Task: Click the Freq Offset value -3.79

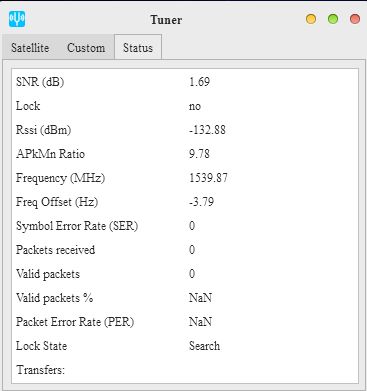Action: pos(201,202)
